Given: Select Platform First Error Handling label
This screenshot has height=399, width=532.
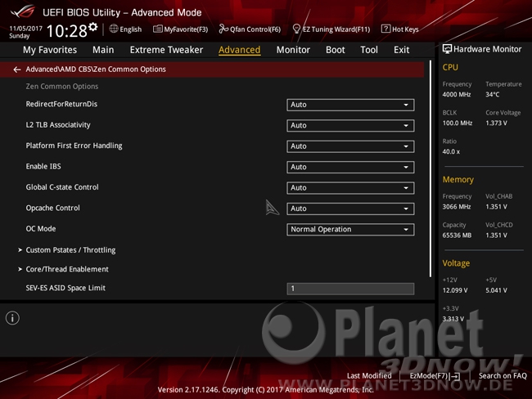Looking at the screenshot, I should [74, 146].
